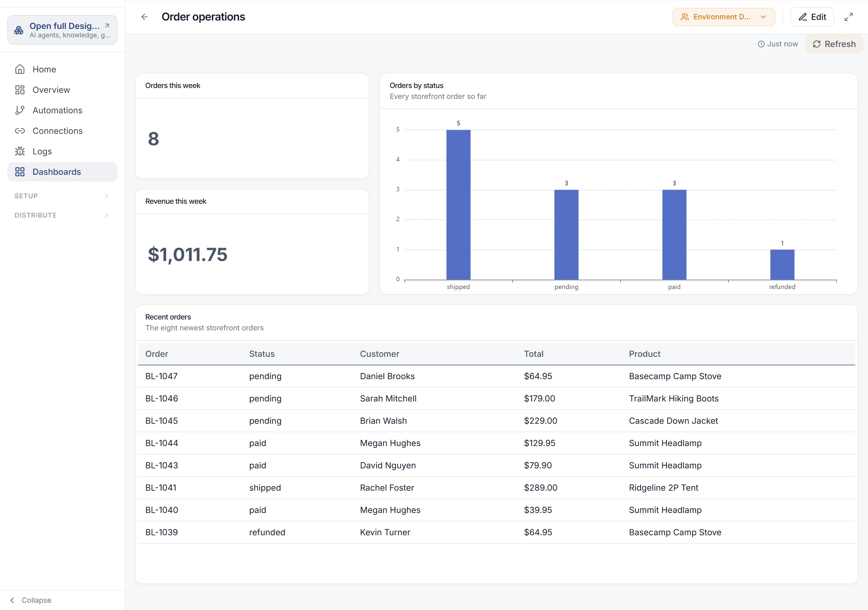868x610 pixels.
Task: Click the Edit button
Action: pyautogui.click(x=812, y=17)
